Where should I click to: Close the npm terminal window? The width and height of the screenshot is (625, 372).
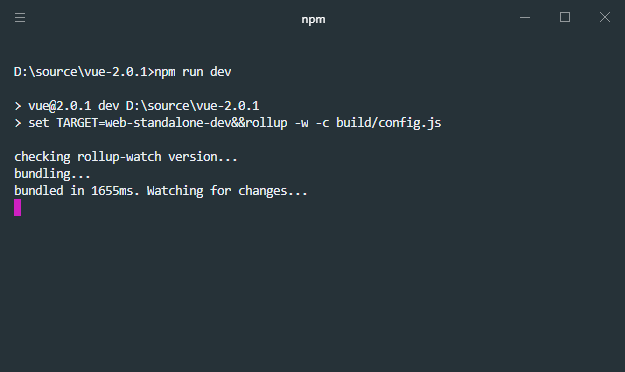(605, 17)
